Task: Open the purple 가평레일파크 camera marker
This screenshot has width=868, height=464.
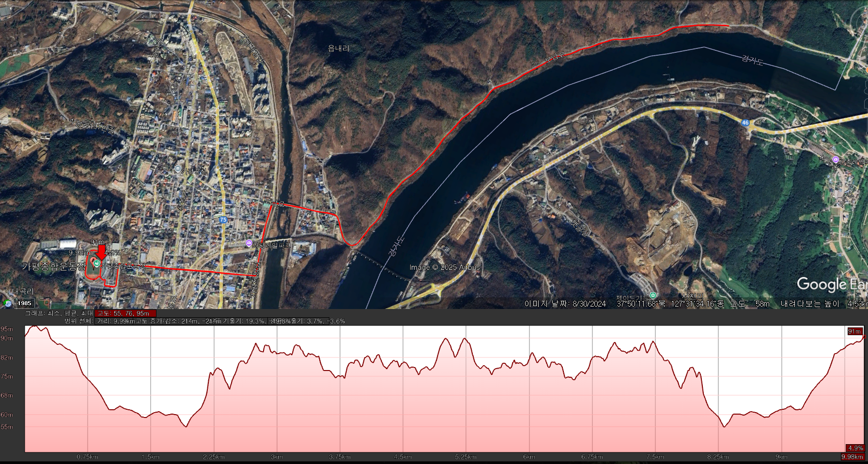Action: point(249,243)
